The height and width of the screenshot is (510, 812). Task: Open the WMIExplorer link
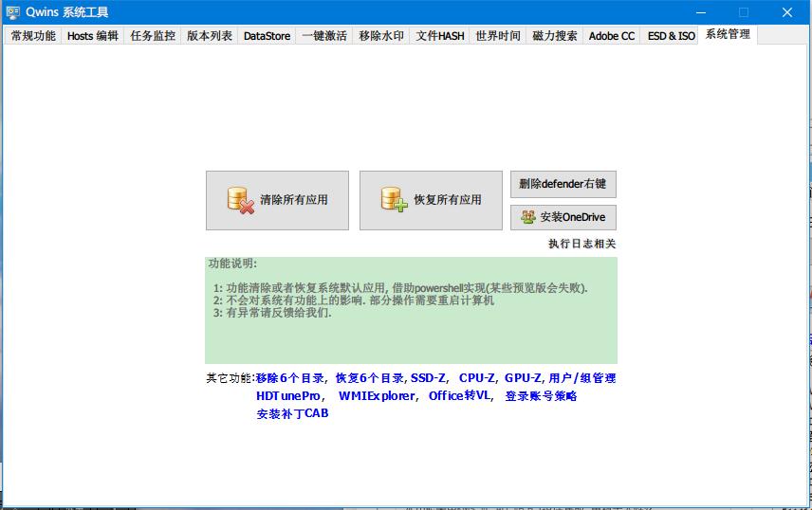(377, 395)
